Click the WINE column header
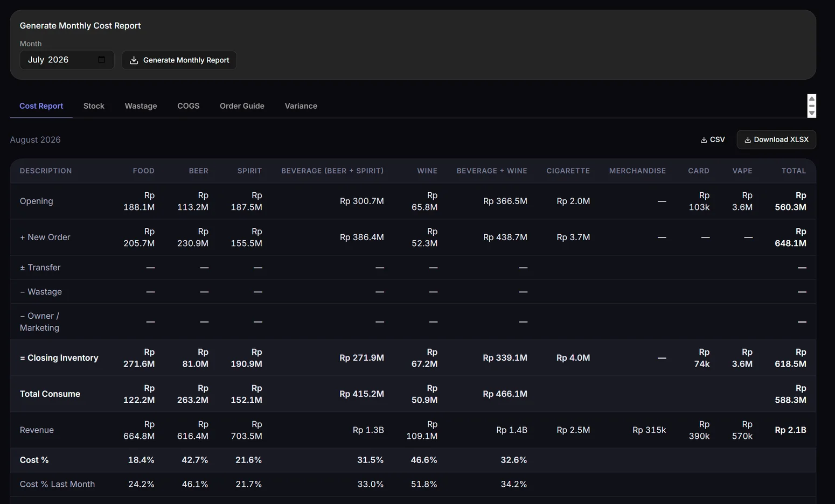This screenshot has width=835, height=504. 427,171
